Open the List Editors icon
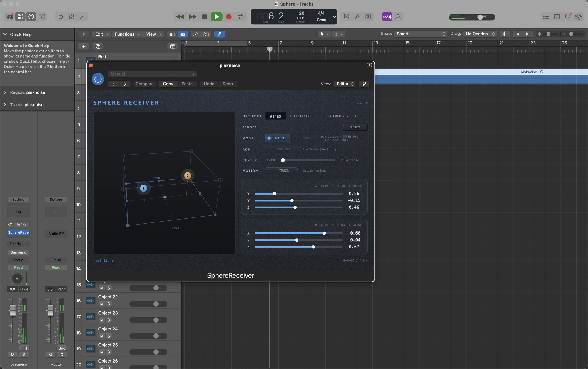The image size is (588, 369). point(546,17)
